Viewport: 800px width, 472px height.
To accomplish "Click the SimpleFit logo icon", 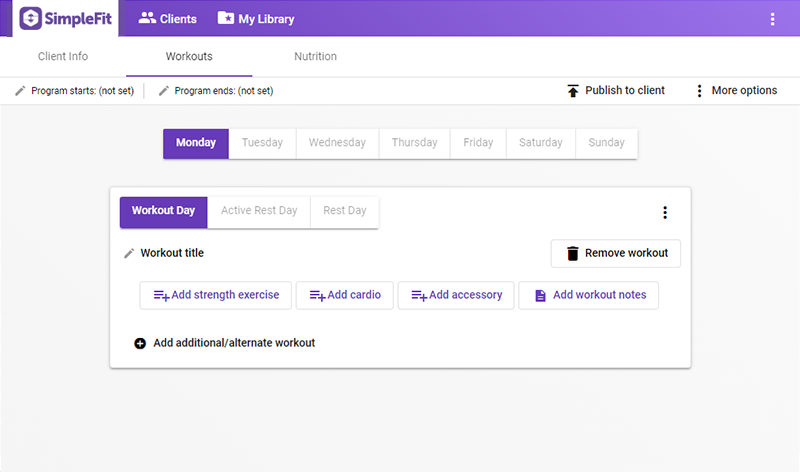I will point(33,18).
